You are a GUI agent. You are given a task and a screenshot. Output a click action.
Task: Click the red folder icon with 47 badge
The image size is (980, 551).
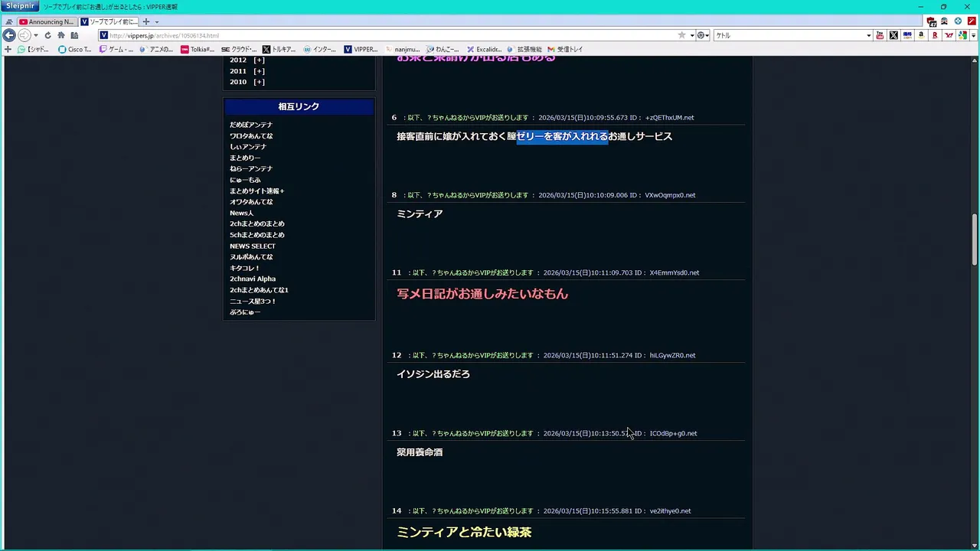pos(931,21)
